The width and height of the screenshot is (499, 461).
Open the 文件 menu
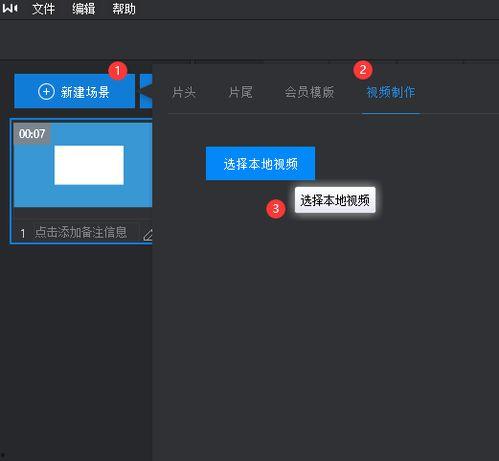pyautogui.click(x=43, y=9)
